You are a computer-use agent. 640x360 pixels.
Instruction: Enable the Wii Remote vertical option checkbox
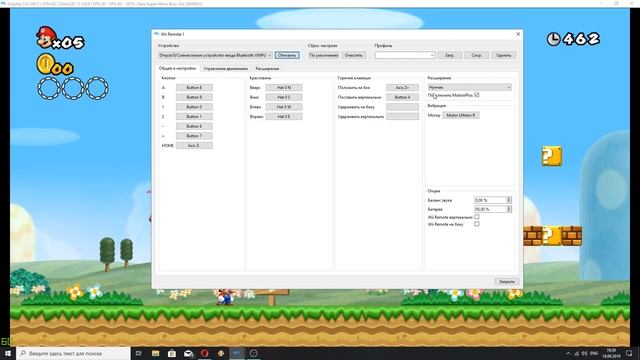click(x=477, y=217)
